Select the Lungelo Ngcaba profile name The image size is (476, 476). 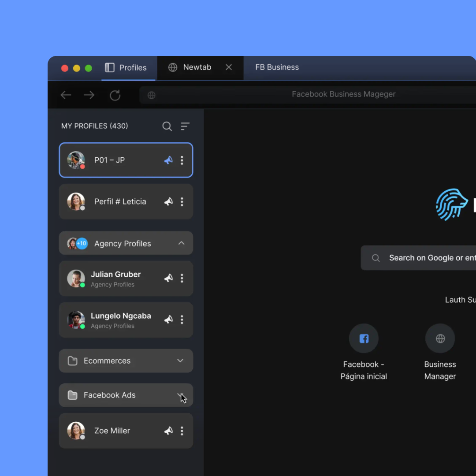click(121, 316)
